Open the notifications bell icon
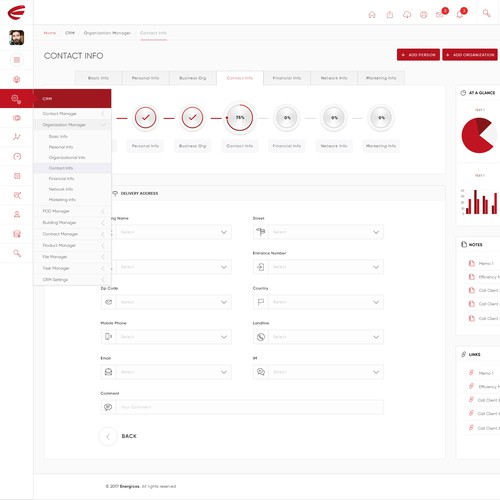500x500 pixels. coord(460,14)
